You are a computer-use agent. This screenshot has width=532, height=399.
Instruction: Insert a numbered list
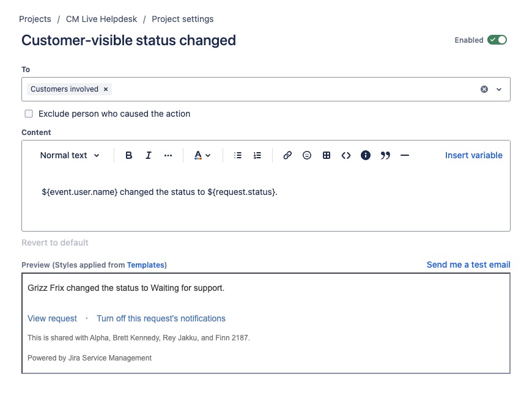click(257, 155)
